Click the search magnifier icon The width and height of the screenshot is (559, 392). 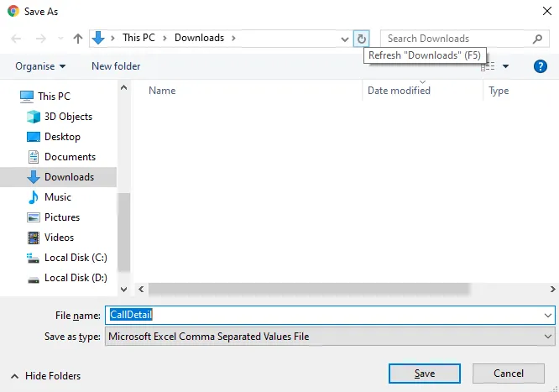[x=538, y=39]
